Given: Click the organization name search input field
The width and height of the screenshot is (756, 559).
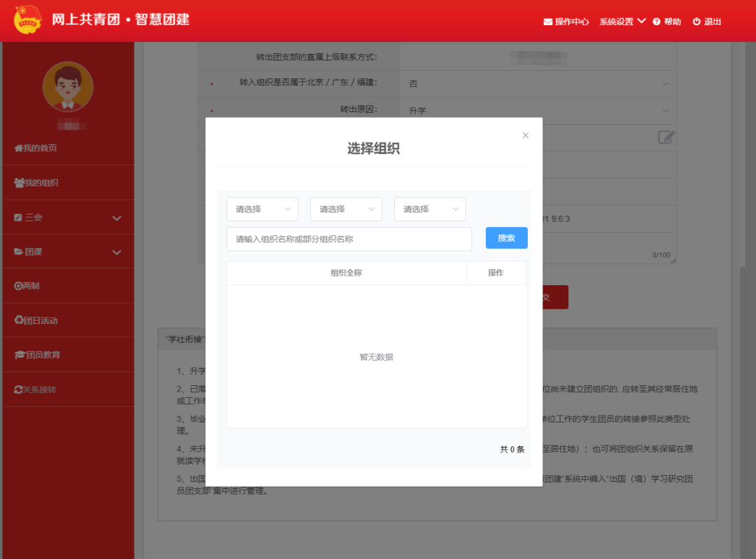Looking at the screenshot, I should [x=349, y=238].
